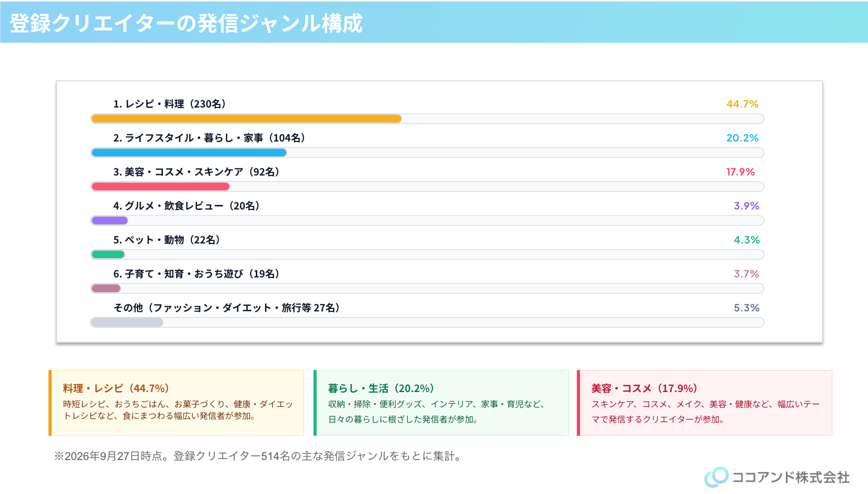
Task: Open the yellow 料理・レシピ summary card
Action: 176,403
